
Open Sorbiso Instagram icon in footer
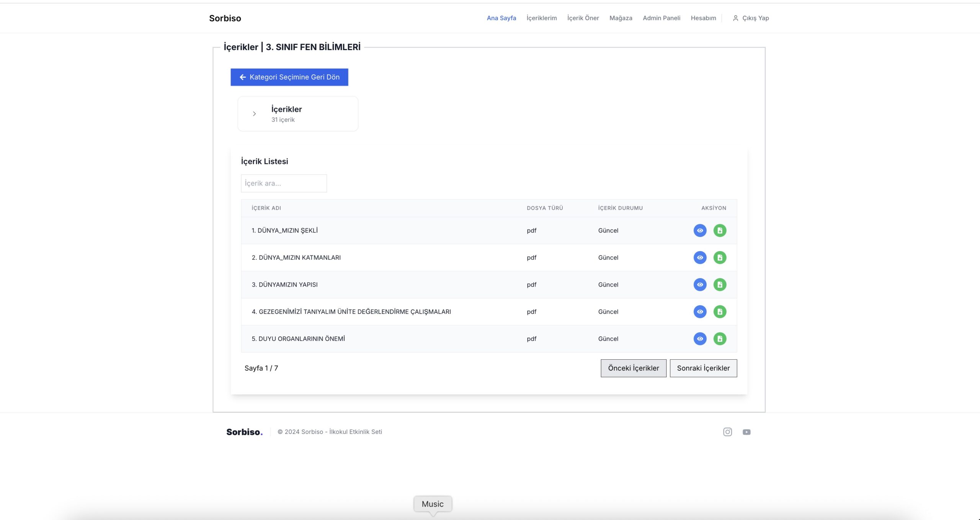(727, 432)
